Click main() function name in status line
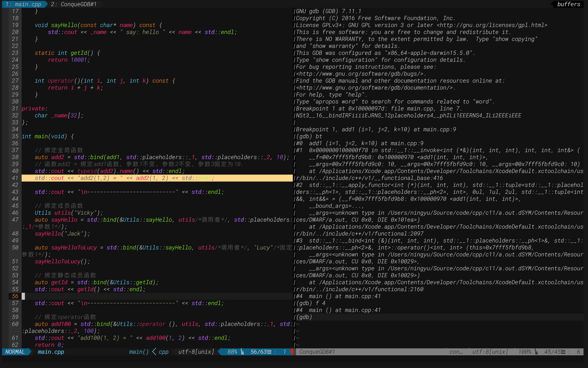The width and height of the screenshot is (588, 368). 139,352
